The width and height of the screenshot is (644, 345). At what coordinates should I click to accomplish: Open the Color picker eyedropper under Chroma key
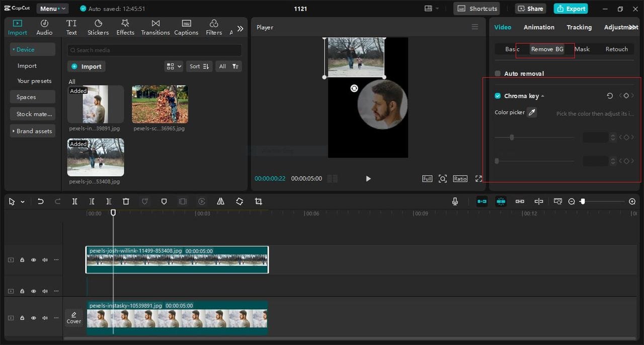(x=532, y=112)
